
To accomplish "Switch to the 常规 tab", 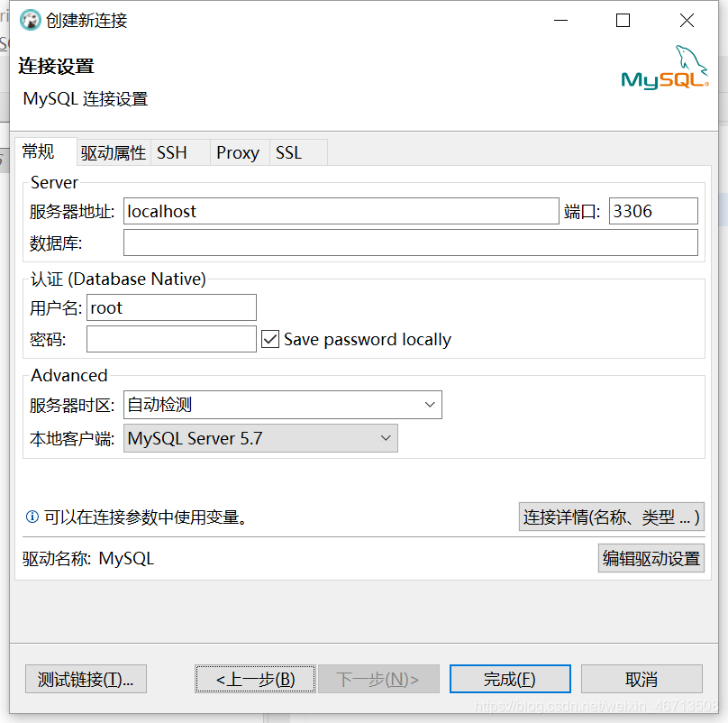I will tap(46, 151).
